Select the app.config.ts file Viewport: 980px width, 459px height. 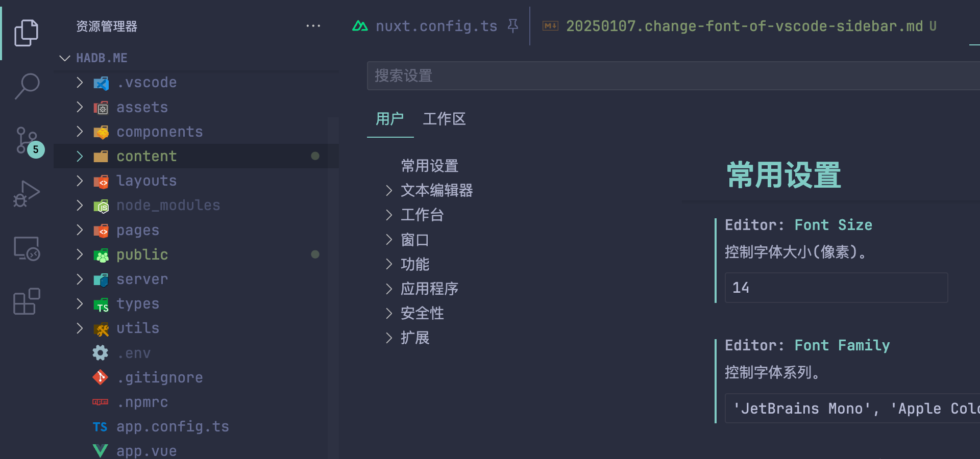[173, 426]
